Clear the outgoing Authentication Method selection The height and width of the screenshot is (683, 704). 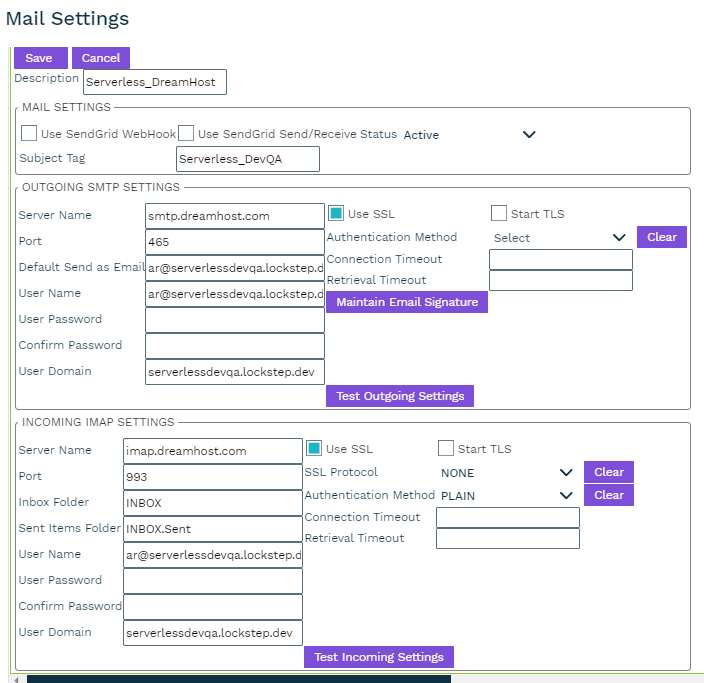pyautogui.click(x=661, y=237)
